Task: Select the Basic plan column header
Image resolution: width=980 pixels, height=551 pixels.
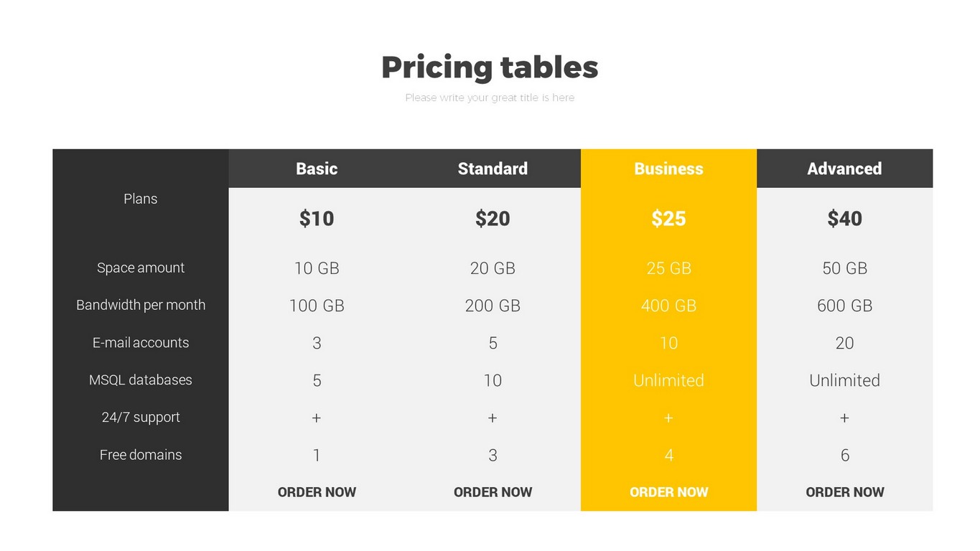Action: [317, 169]
